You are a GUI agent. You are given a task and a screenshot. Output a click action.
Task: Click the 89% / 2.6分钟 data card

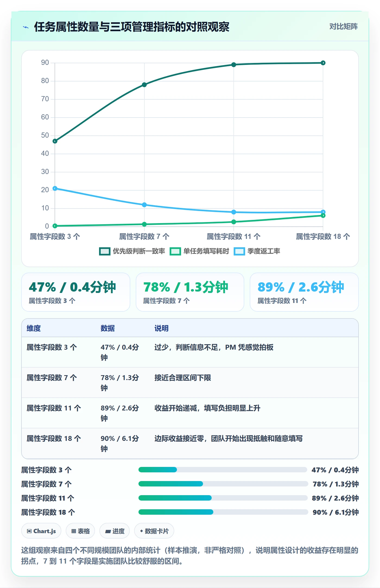(x=304, y=292)
